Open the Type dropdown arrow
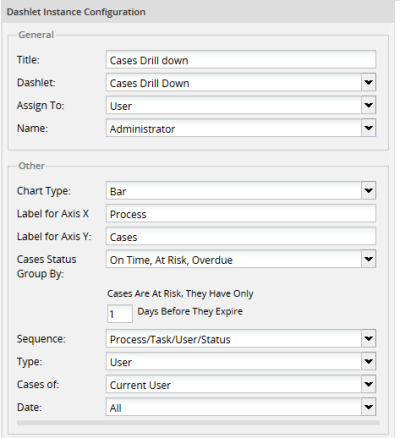 pyautogui.click(x=368, y=362)
